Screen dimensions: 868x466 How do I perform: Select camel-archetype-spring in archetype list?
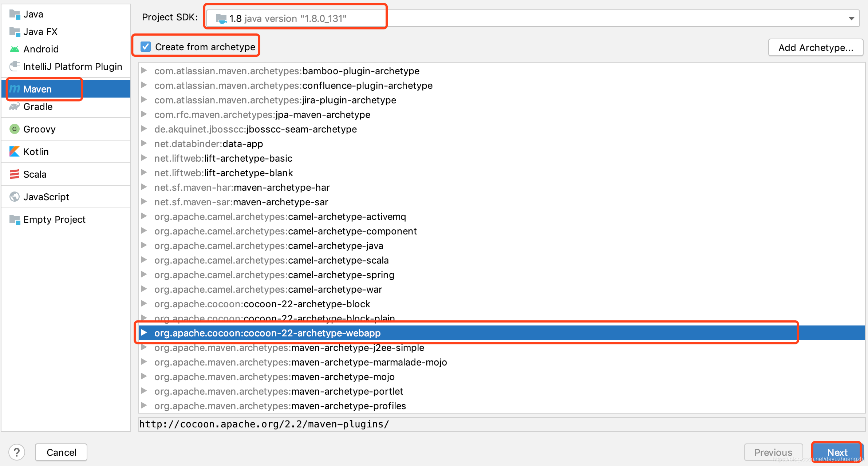pyautogui.click(x=341, y=275)
